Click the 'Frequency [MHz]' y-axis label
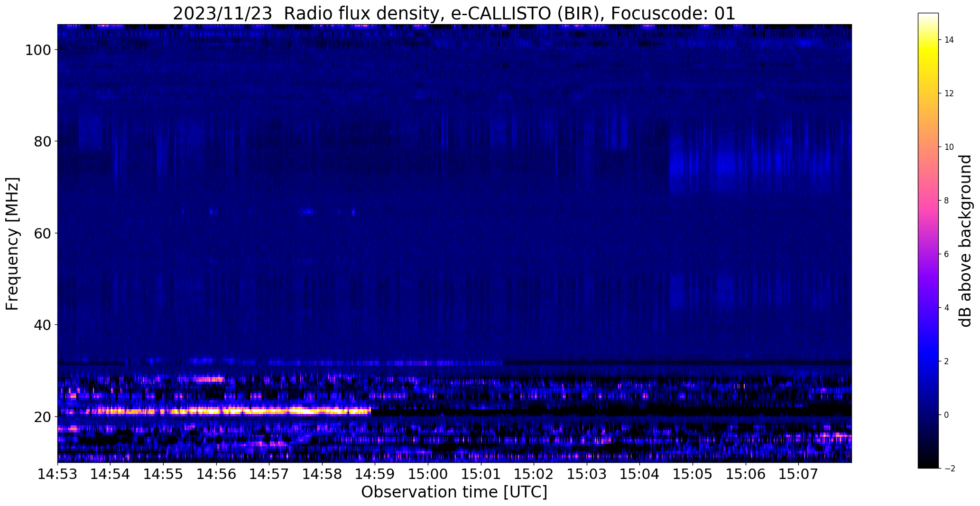980x506 pixels. point(13,244)
